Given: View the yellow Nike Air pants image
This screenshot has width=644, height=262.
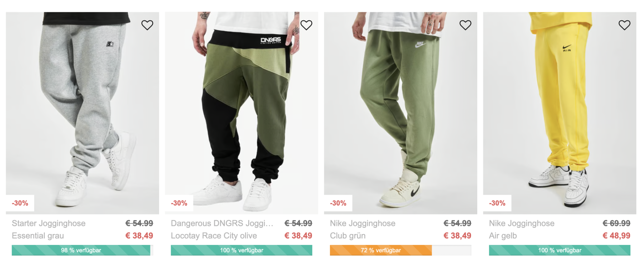Looking at the screenshot, I should [560, 113].
